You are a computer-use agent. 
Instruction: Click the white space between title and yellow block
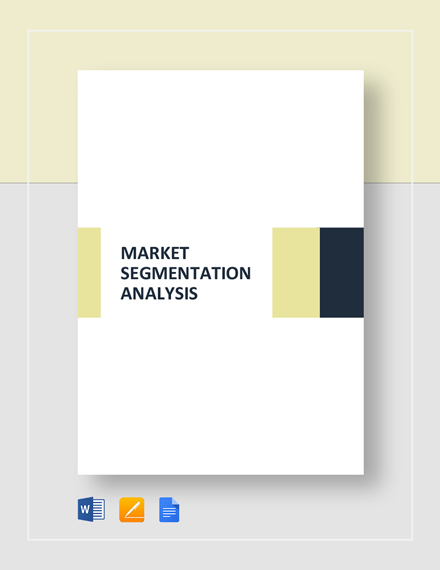pyautogui.click(x=261, y=273)
